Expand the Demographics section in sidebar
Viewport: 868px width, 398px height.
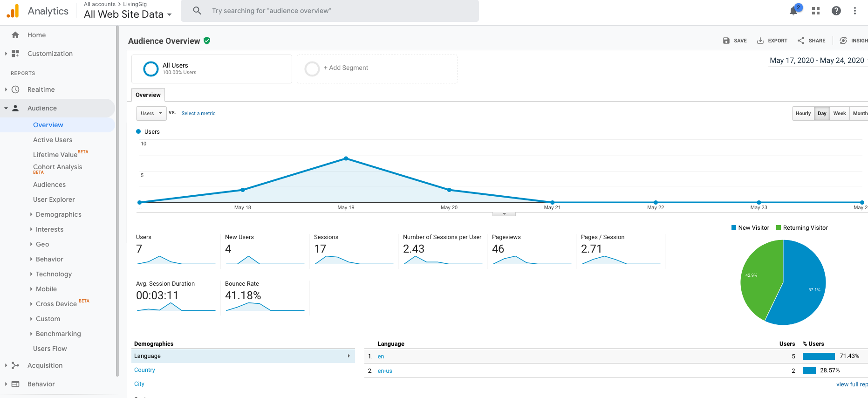coord(58,214)
